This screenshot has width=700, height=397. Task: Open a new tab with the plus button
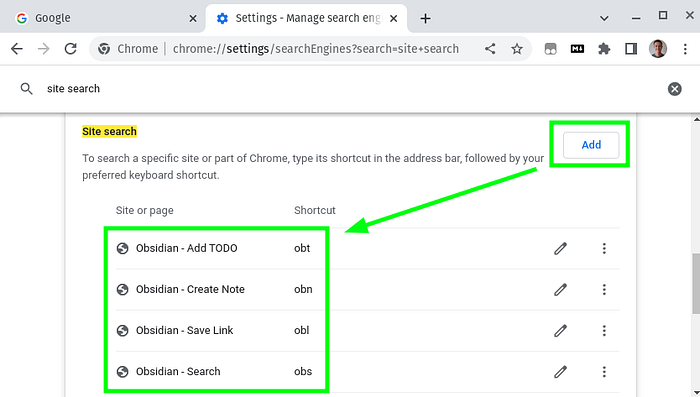pos(425,18)
